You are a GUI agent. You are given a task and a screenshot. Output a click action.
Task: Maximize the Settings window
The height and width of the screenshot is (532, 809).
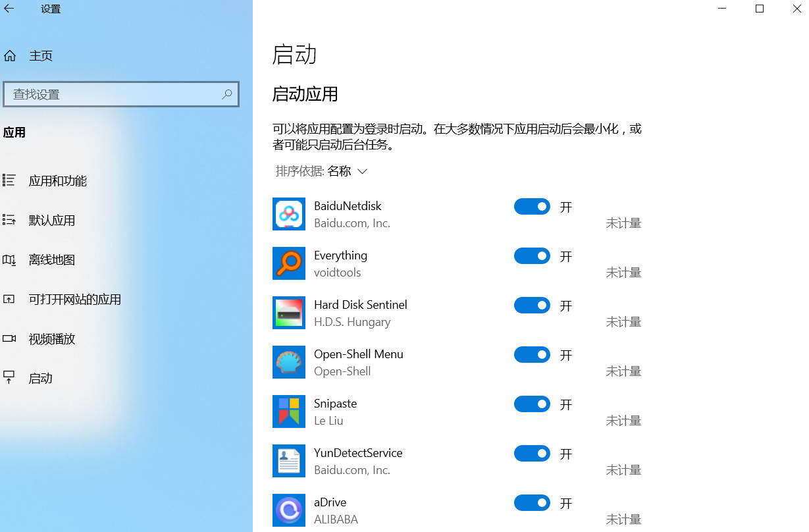[x=760, y=9]
